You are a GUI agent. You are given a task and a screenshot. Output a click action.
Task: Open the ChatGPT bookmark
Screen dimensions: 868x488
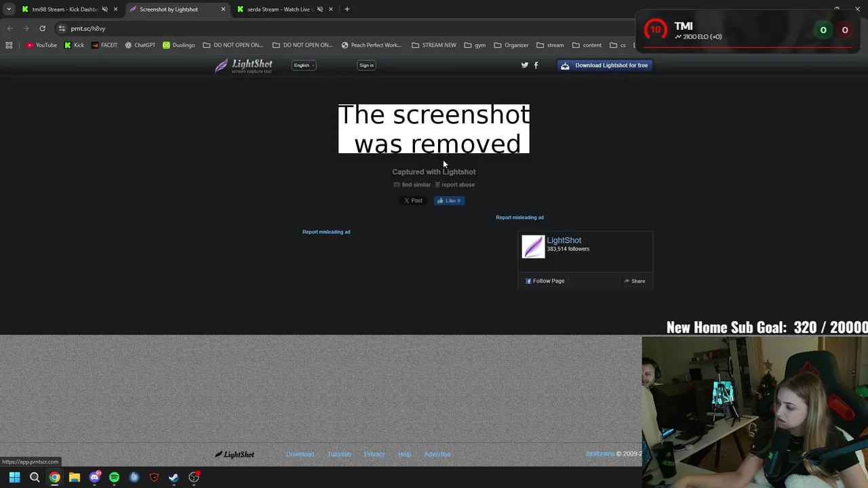[x=140, y=45]
